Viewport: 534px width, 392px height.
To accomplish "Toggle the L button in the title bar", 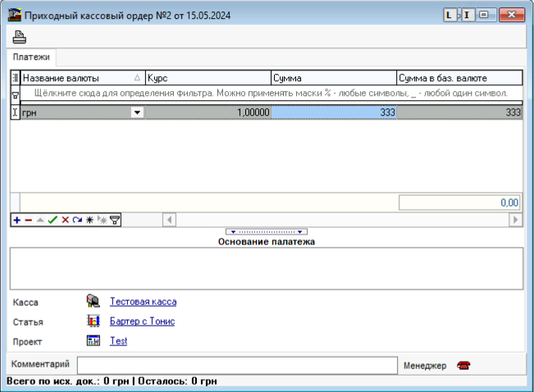I will [x=450, y=15].
